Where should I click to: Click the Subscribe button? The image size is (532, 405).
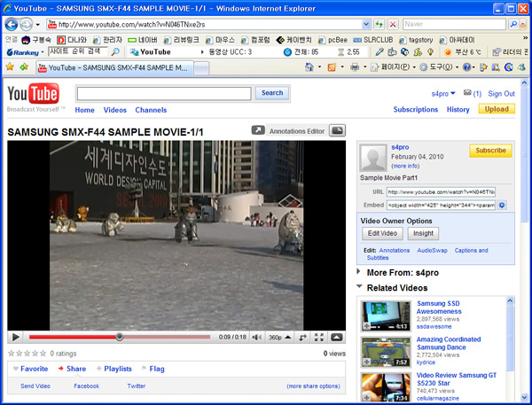click(490, 151)
